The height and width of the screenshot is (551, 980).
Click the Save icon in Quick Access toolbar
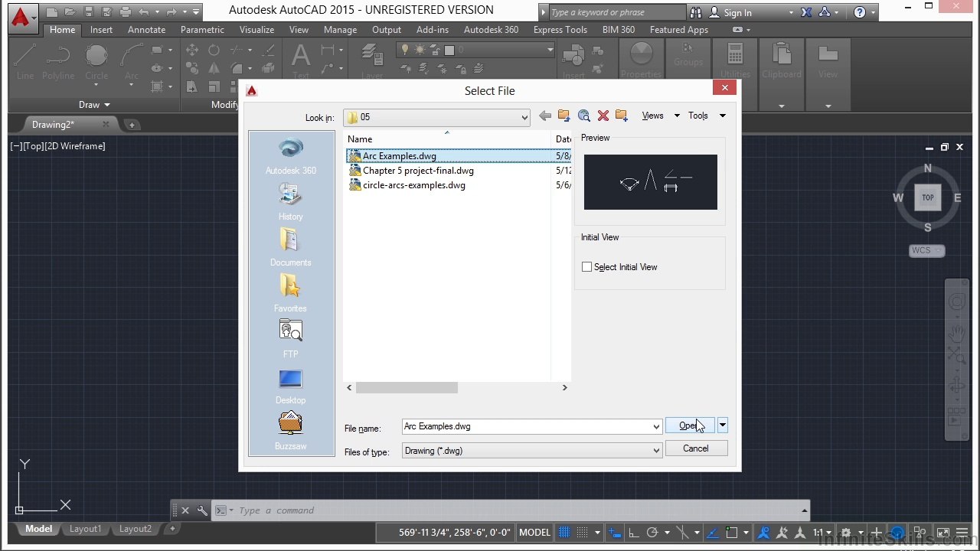click(x=89, y=12)
